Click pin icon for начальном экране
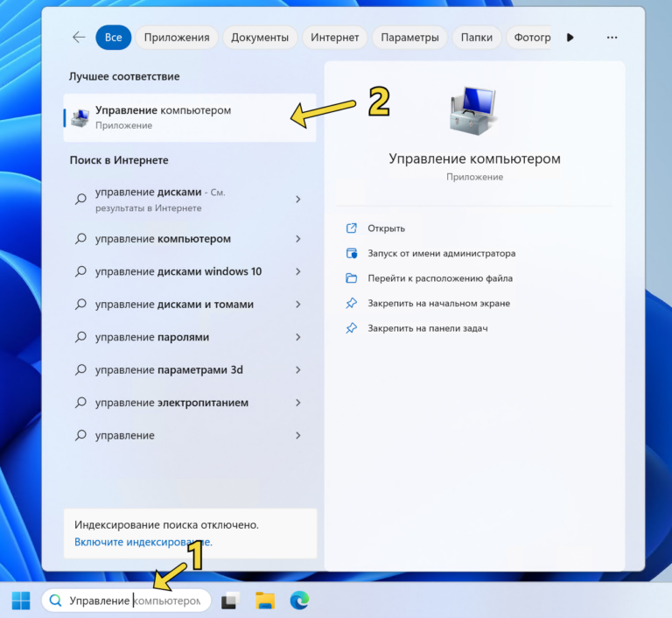The width and height of the screenshot is (672, 618). [x=352, y=303]
